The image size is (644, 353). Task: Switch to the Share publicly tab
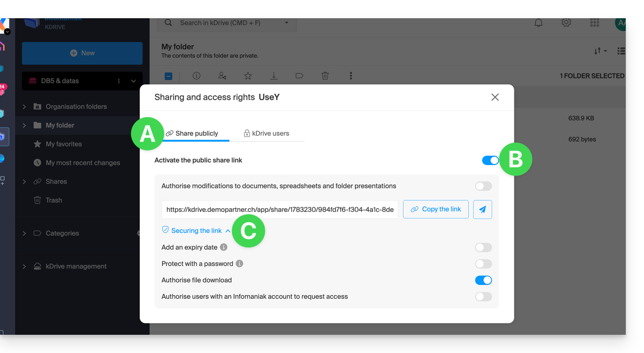coord(192,134)
